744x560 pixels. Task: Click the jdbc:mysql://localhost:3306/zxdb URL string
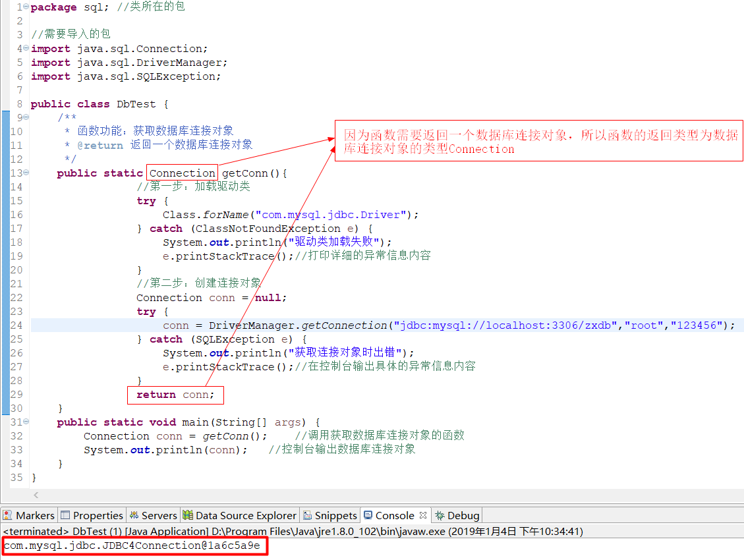505,325
